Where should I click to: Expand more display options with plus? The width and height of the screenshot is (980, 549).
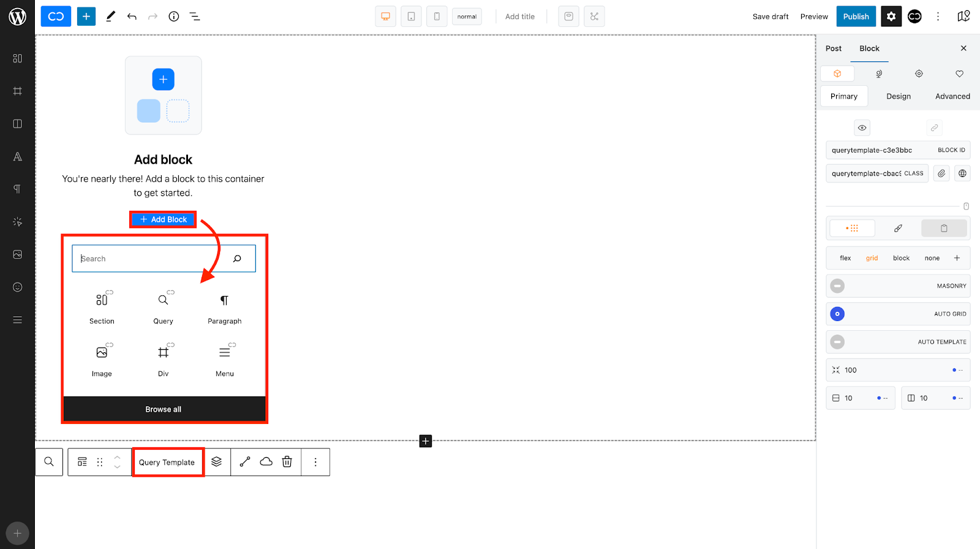click(x=957, y=258)
